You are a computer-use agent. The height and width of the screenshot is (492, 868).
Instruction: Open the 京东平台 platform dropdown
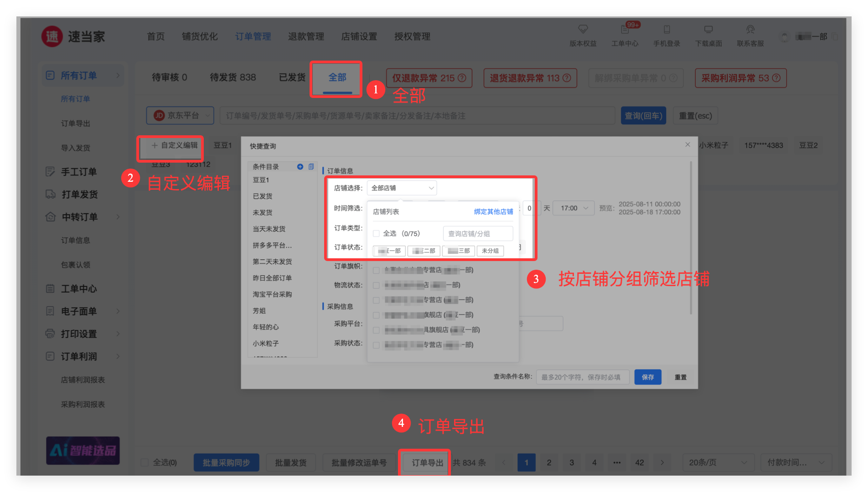coord(180,116)
